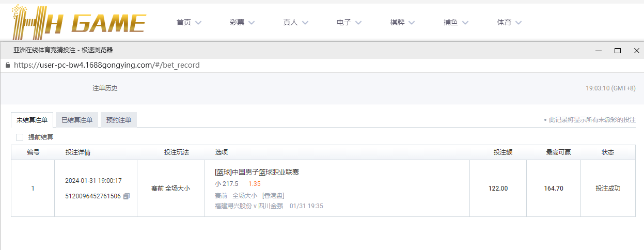Click the 投注详情 column header

(78, 152)
